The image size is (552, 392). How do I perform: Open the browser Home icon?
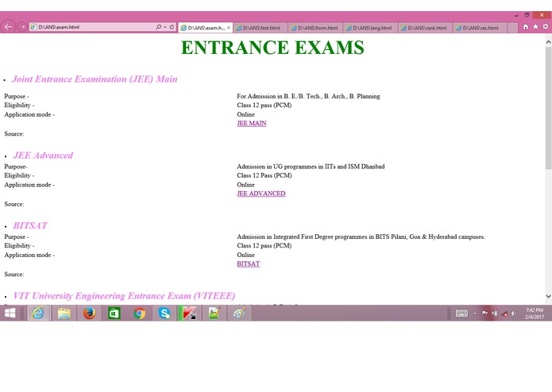(526, 27)
